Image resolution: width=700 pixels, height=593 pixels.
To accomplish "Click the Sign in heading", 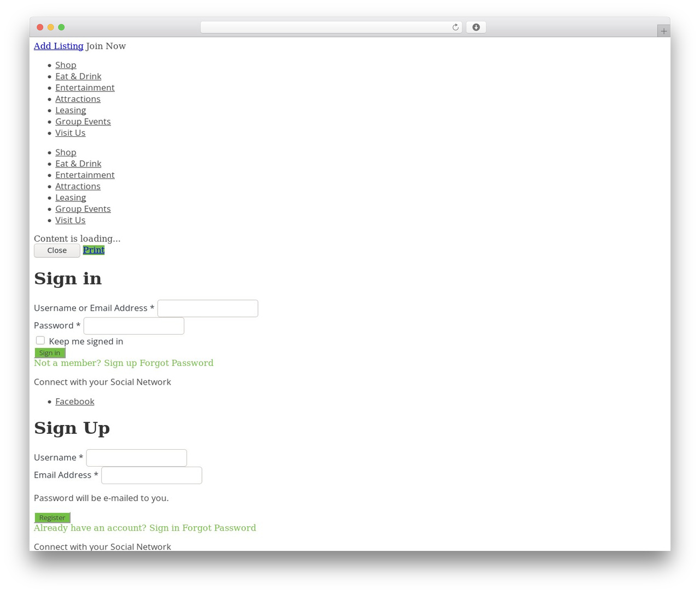I will pyautogui.click(x=68, y=278).
